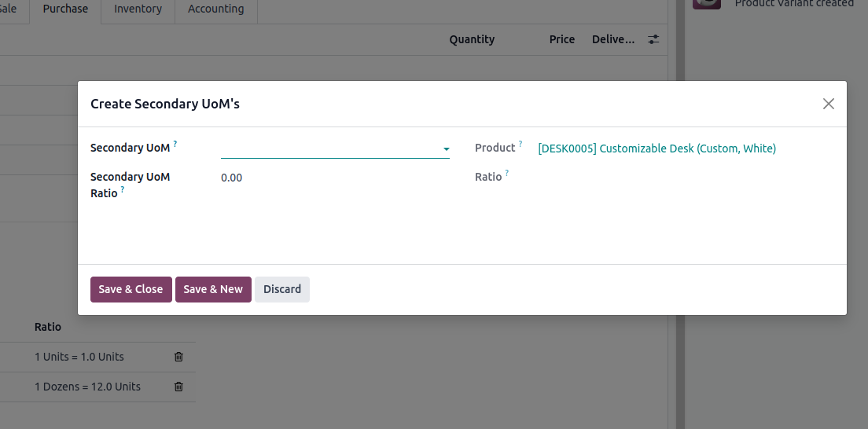Delete the 1 Dozens ratio row
The image size is (868, 429).
(178, 387)
